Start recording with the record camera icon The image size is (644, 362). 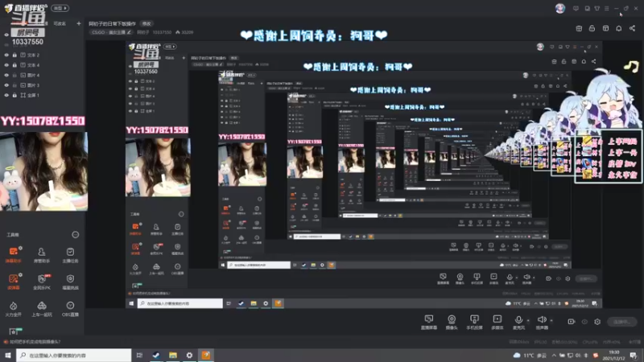[x=571, y=322]
